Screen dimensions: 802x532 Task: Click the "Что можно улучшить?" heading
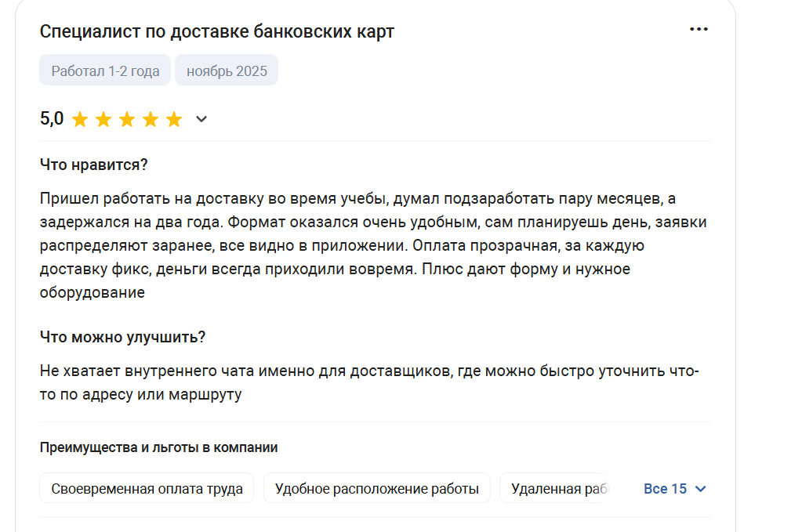[122, 337]
